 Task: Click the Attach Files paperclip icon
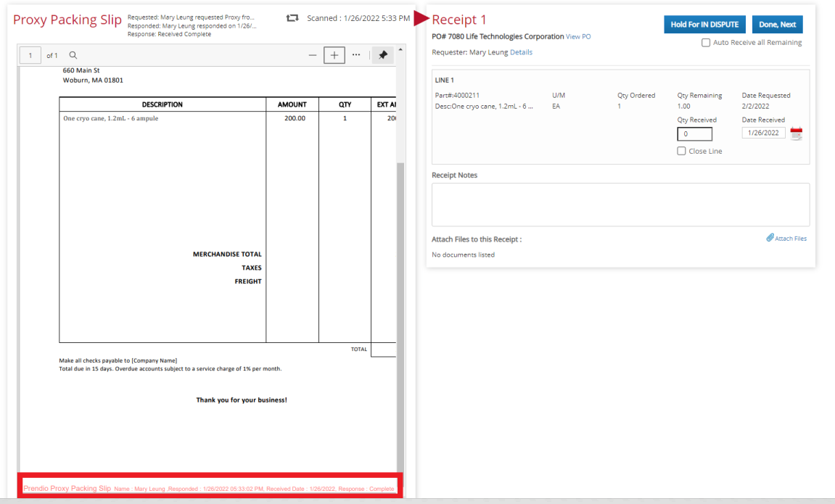click(x=770, y=238)
